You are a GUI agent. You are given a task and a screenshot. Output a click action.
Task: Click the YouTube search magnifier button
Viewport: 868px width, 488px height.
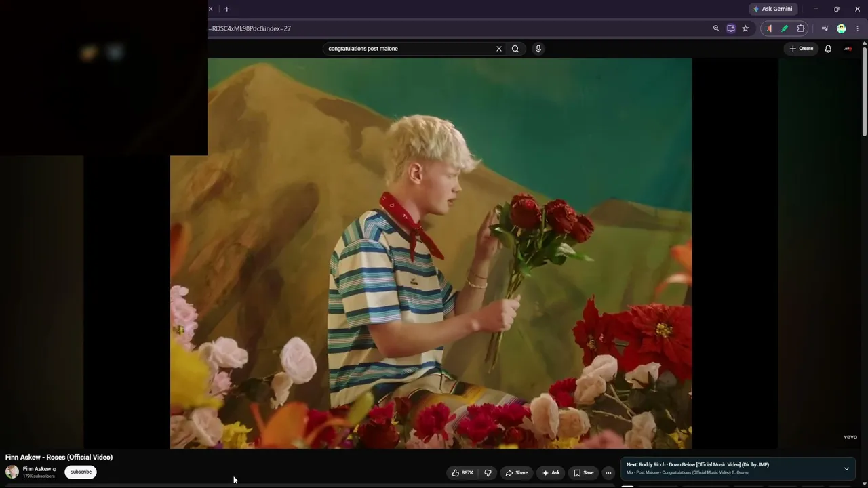point(515,49)
